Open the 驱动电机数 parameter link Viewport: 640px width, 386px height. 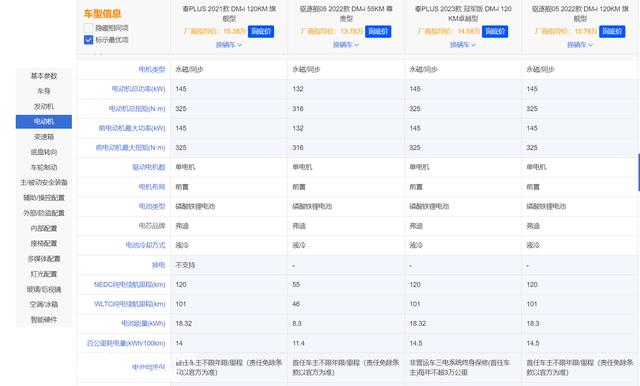click(x=149, y=167)
